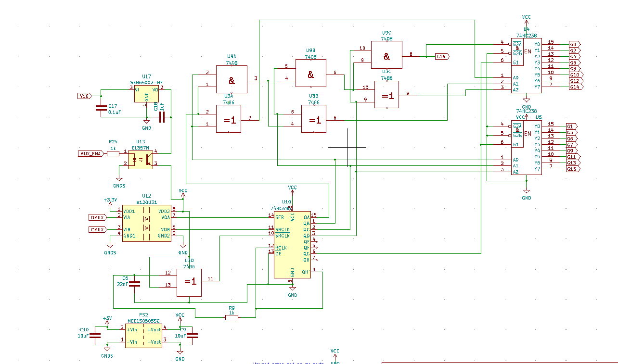
Task: Click the MUX_ENA input label
Action: click(x=90, y=154)
